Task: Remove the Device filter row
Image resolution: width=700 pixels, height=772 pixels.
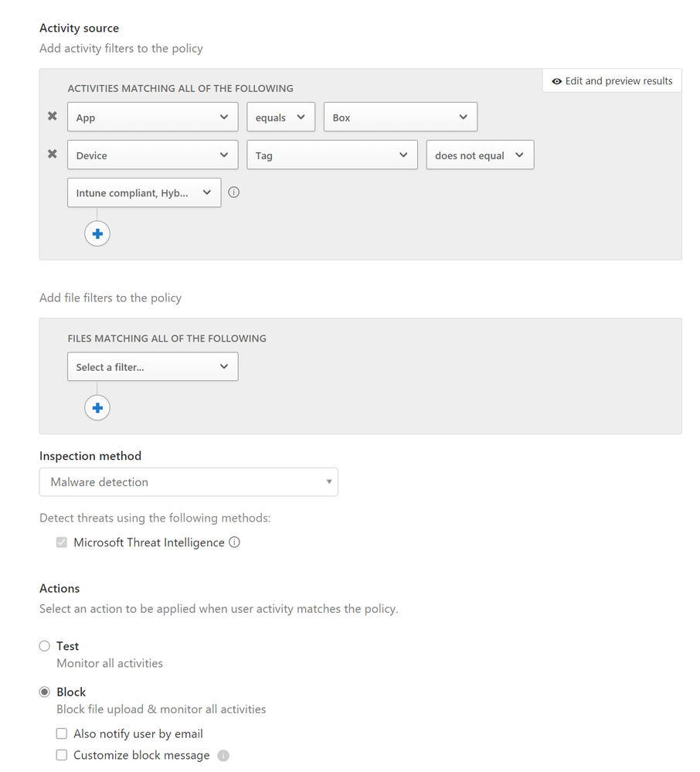Action: click(53, 155)
